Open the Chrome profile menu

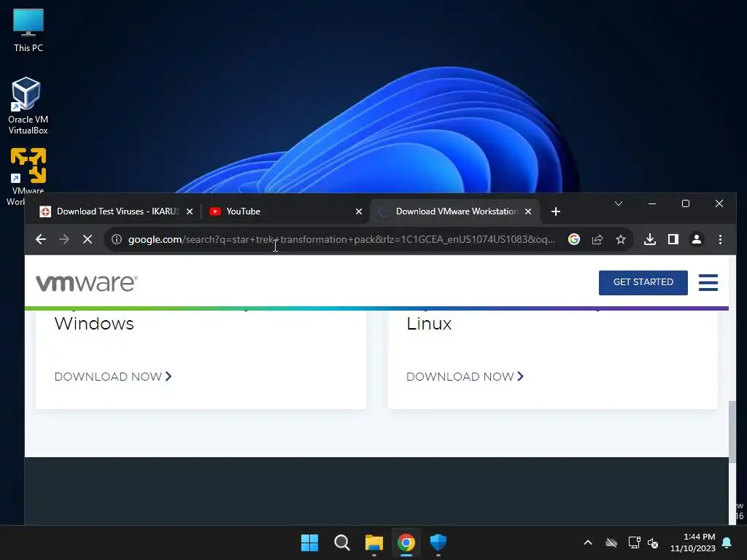click(697, 239)
